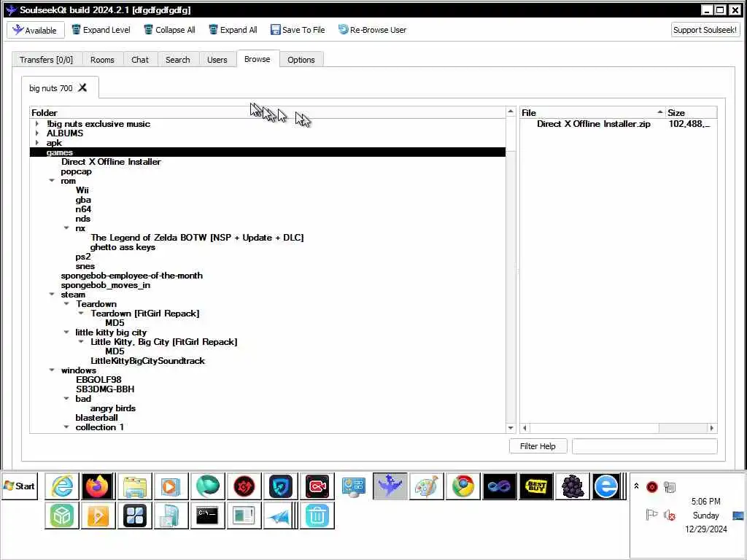Sort files by the Size column header
Screen dimensions: 747x560
pos(691,113)
